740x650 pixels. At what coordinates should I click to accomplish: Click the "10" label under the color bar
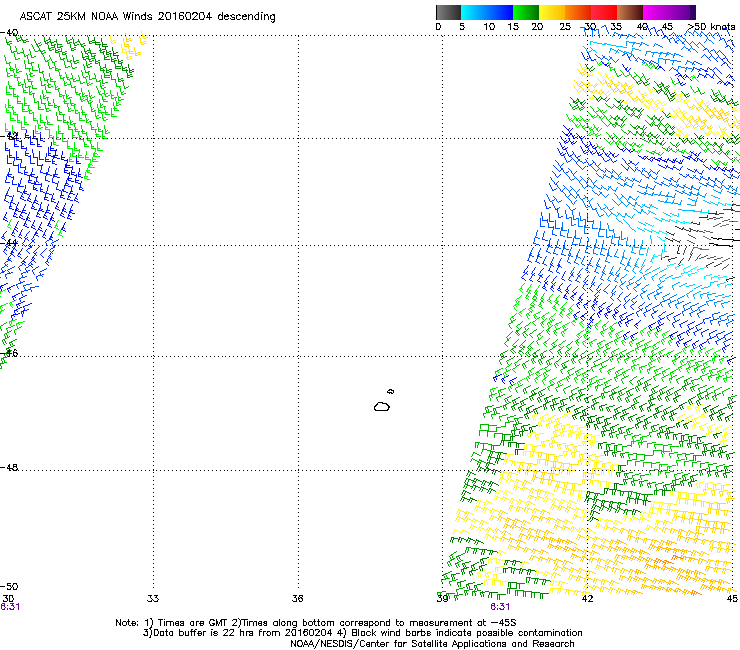click(489, 26)
